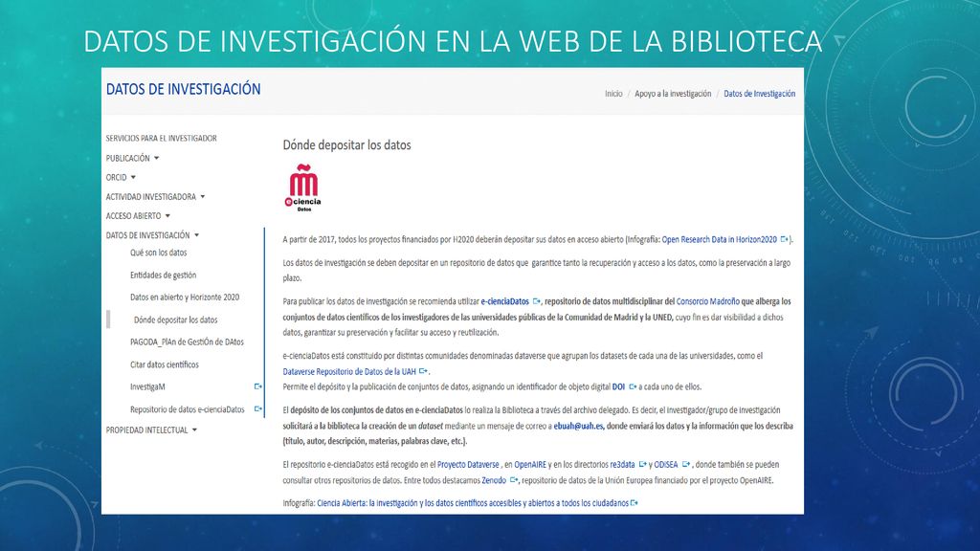The height and width of the screenshot is (551, 980).
Task: Expand ACCESO ABIERTO dropdown arrow
Action: [x=167, y=216]
